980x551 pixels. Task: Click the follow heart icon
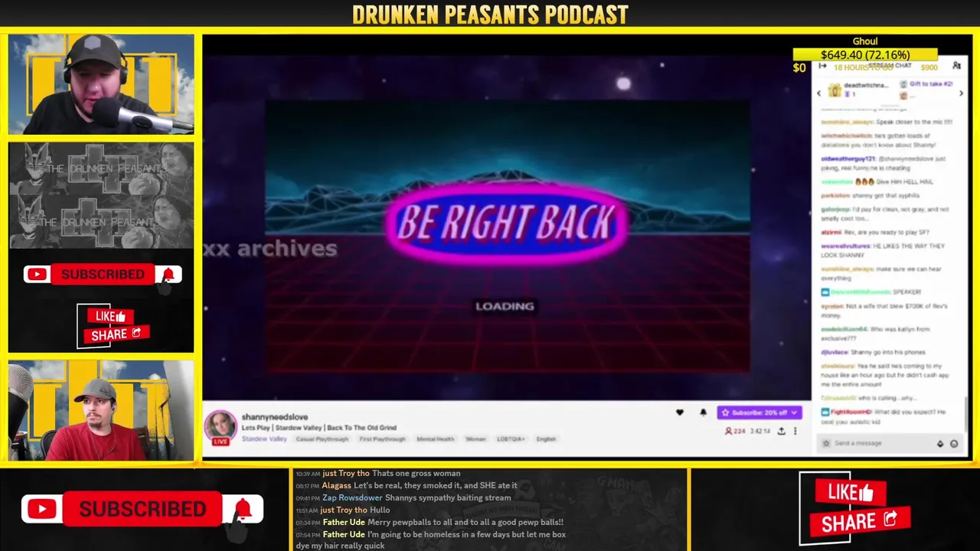pyautogui.click(x=679, y=412)
